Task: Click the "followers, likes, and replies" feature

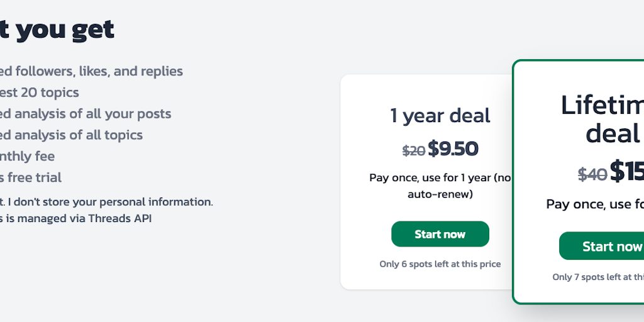Action: 91,71
